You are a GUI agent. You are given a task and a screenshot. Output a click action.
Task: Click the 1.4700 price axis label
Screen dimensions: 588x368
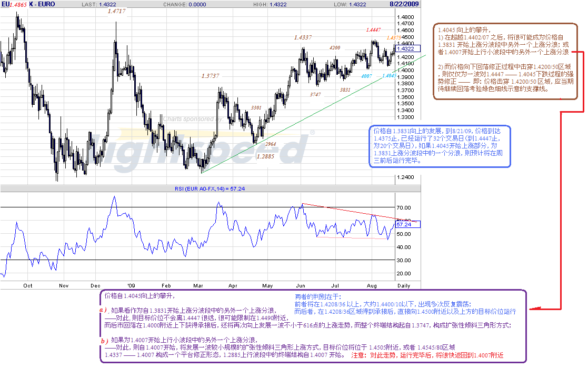point(405,24)
